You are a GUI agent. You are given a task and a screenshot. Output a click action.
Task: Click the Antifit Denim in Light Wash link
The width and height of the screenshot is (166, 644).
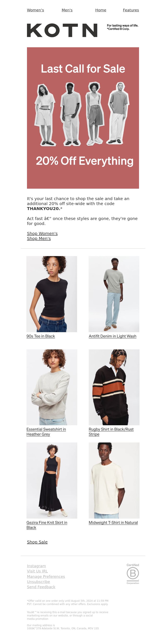(112, 336)
